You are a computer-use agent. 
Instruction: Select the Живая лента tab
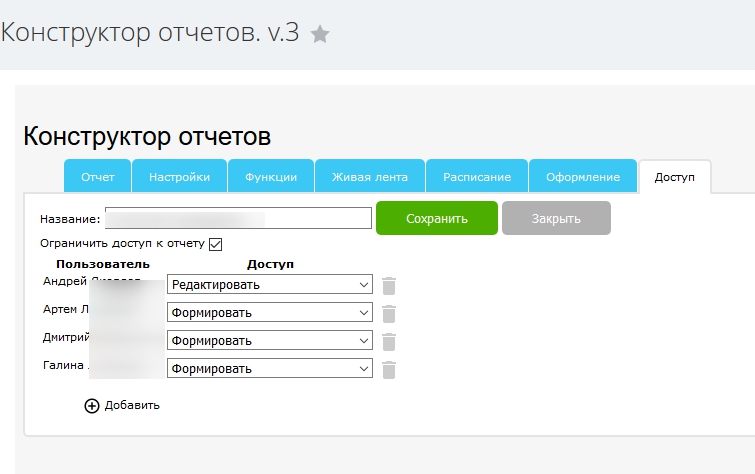(x=370, y=177)
